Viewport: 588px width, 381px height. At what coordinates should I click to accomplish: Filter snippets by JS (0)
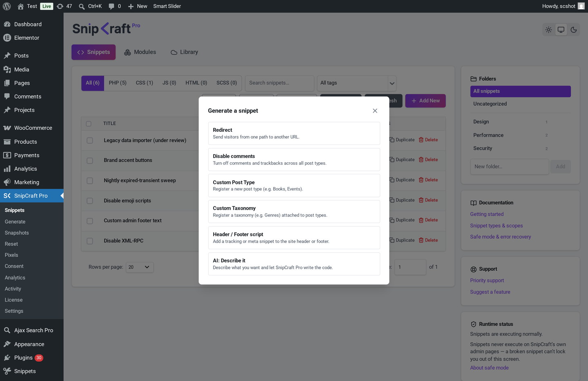[169, 83]
